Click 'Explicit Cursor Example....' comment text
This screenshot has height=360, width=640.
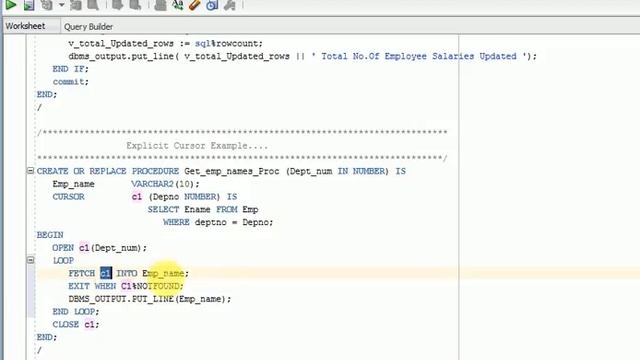(x=197, y=146)
